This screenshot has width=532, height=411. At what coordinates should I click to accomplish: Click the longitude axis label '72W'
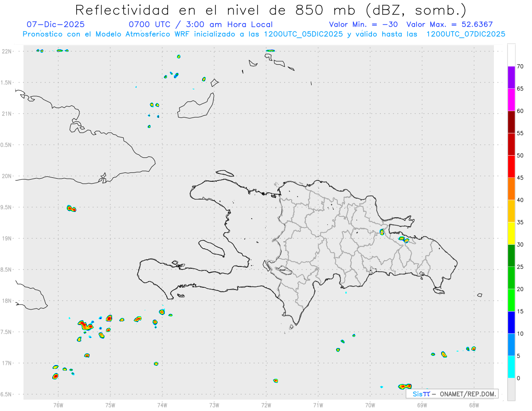pos(266,405)
